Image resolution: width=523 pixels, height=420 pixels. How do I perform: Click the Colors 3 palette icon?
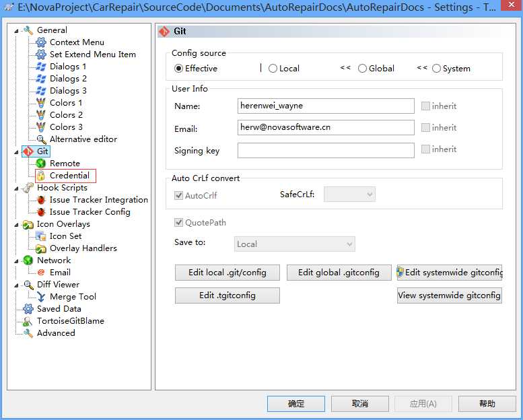pyautogui.click(x=40, y=127)
